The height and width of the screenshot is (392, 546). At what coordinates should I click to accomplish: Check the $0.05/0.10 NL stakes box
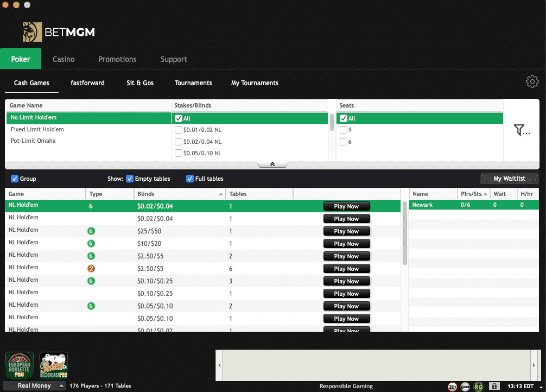179,153
